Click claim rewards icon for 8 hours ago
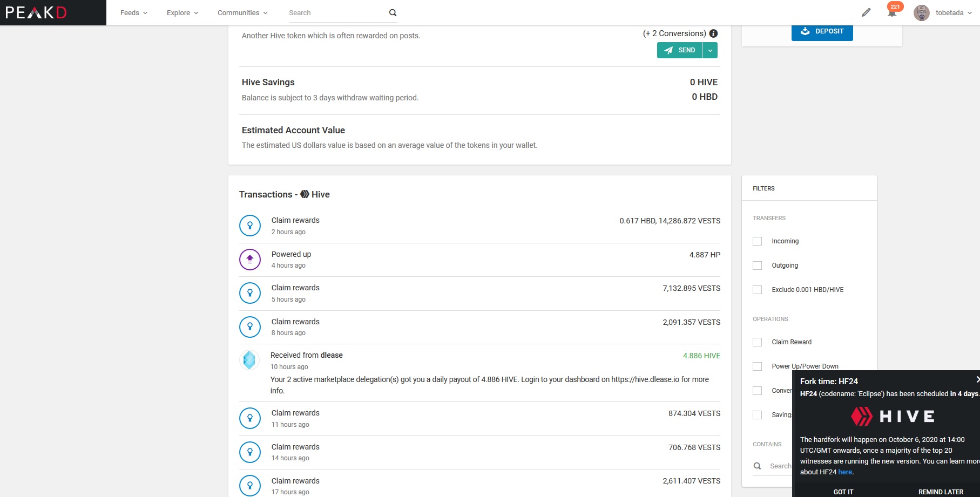The image size is (980, 497). pos(250,326)
